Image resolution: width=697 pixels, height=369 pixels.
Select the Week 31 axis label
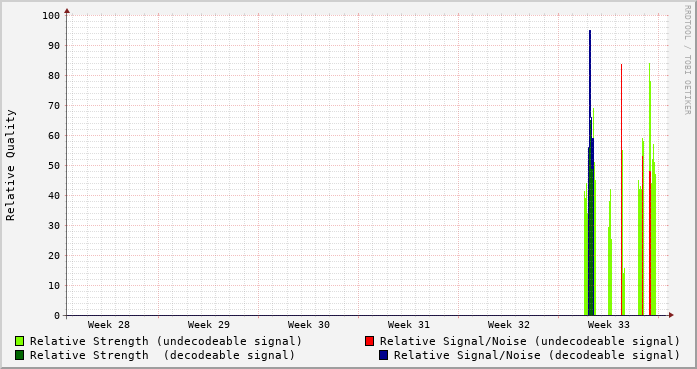pos(409,325)
